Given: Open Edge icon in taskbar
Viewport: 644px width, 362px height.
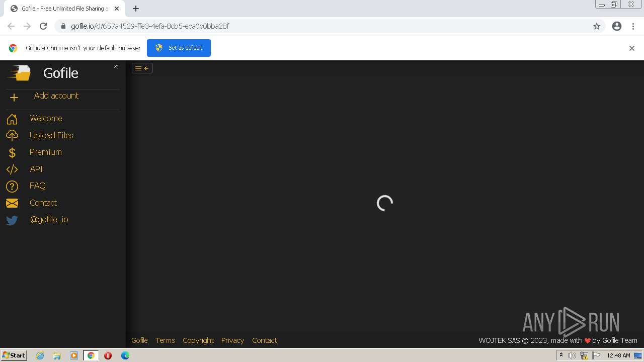Looking at the screenshot, I should (x=125, y=355).
